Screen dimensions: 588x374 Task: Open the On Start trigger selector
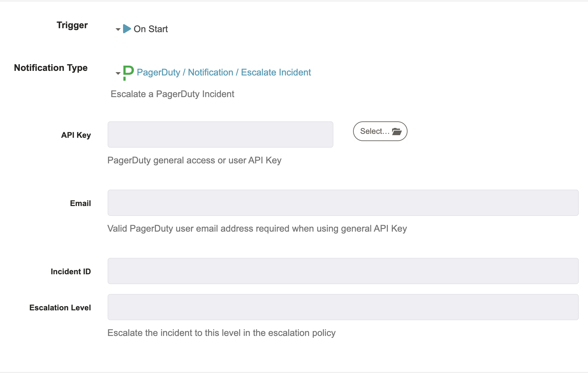[142, 29]
